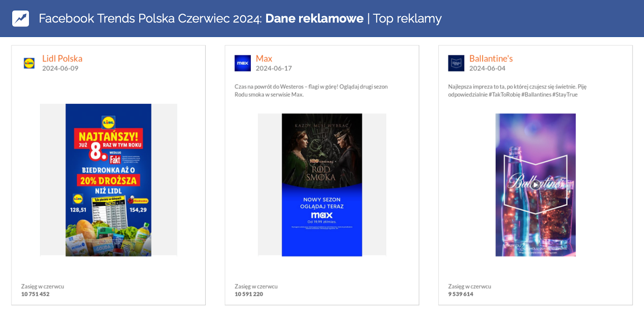Image resolution: width=644 pixels, height=316 pixels.
Task: Click the Ballantine's ad date 2024-06-04
Action: coord(487,68)
